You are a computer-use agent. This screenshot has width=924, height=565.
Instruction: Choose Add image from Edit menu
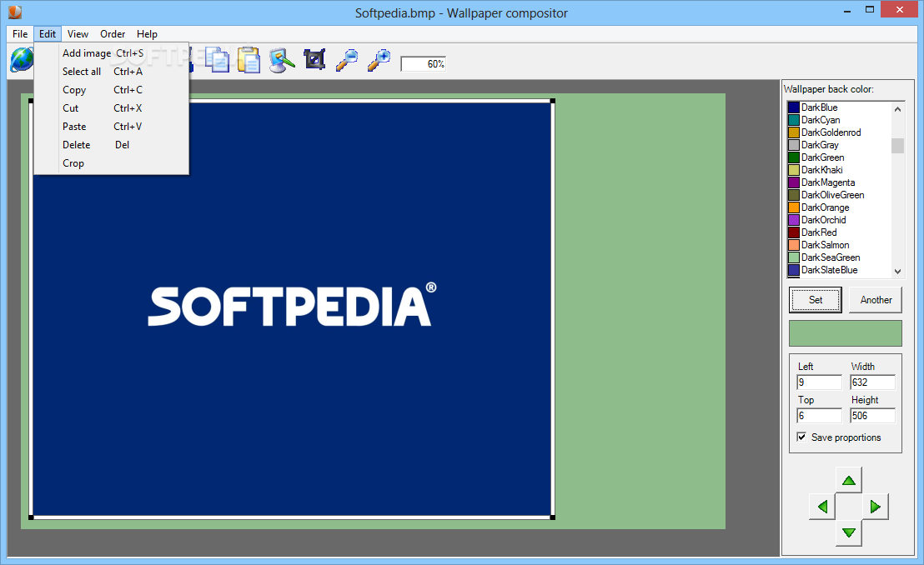[112, 53]
